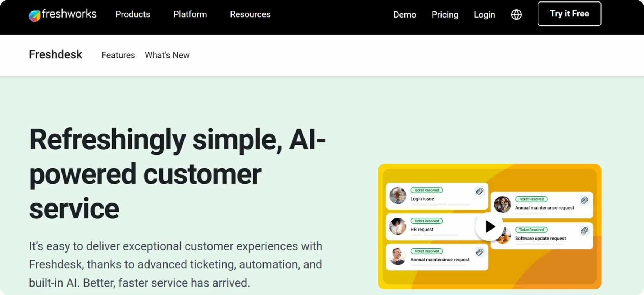Viewport: 644px width, 295px height.
Task: Click the headline 'Refreshingly simple, AI-powered customer service'
Action: coord(177,174)
